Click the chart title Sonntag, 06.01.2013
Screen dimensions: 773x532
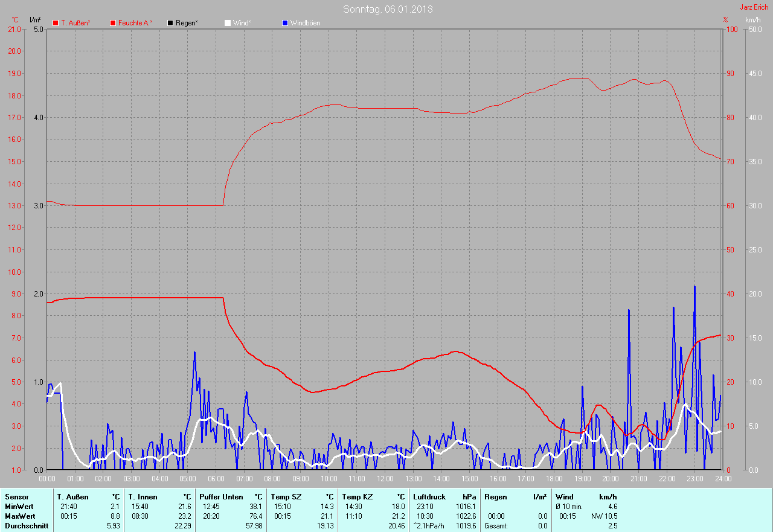click(x=388, y=9)
